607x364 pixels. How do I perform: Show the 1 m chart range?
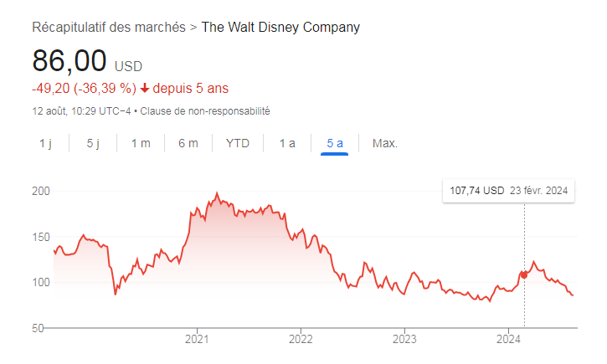tap(141, 143)
